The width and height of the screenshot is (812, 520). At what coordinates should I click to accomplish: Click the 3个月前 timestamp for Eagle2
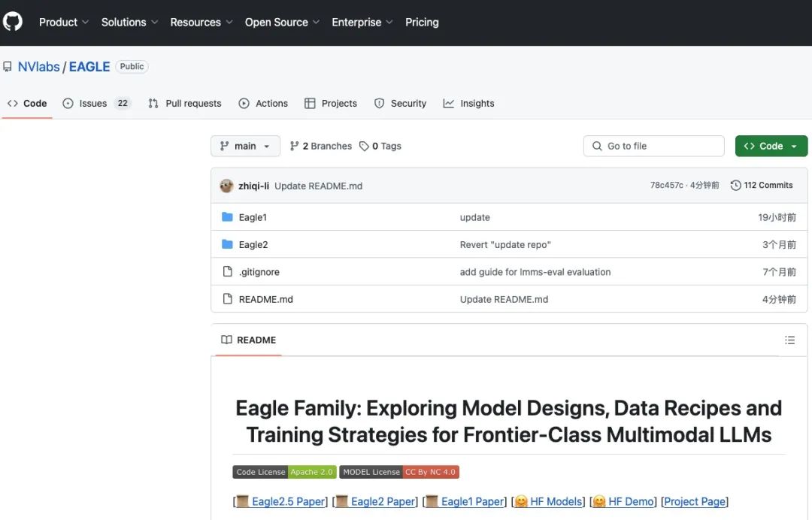(x=779, y=245)
